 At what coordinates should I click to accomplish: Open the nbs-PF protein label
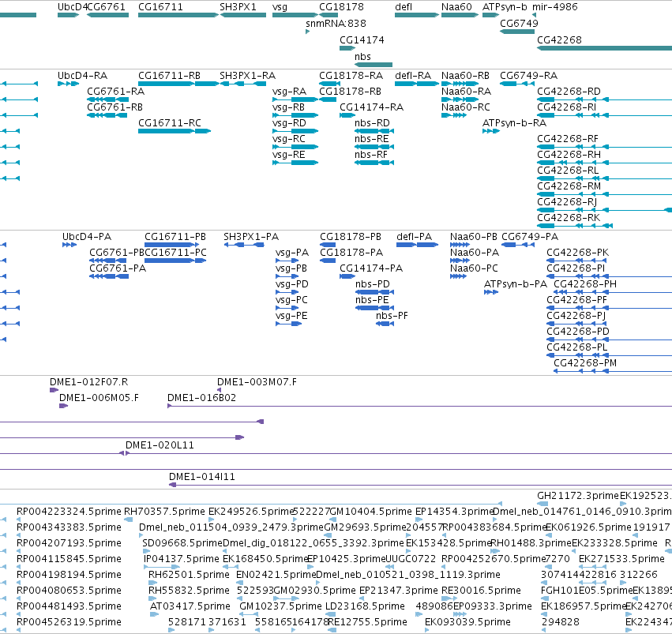[x=392, y=316]
